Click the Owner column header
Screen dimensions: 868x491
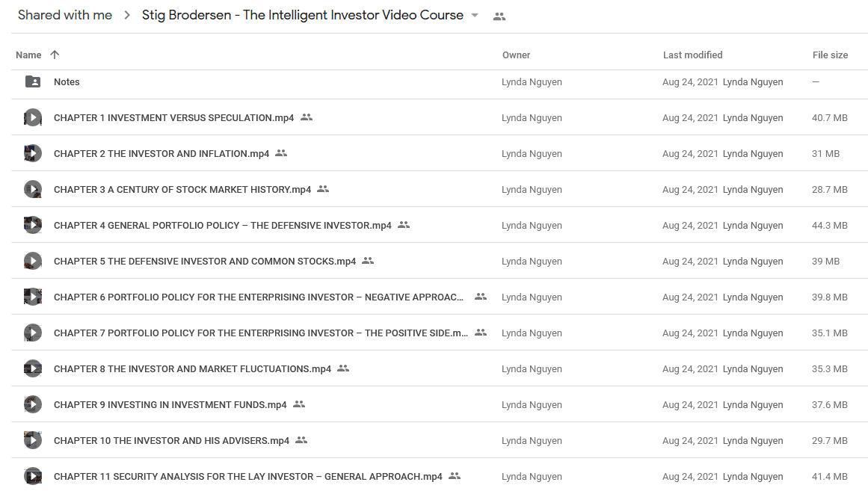[x=517, y=55]
